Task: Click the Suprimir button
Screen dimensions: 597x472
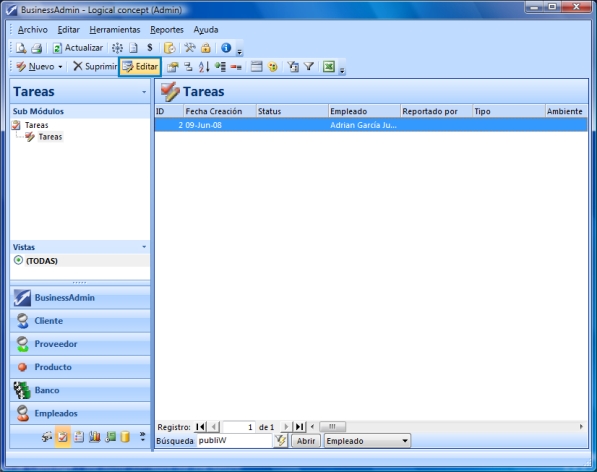Action: coord(95,67)
